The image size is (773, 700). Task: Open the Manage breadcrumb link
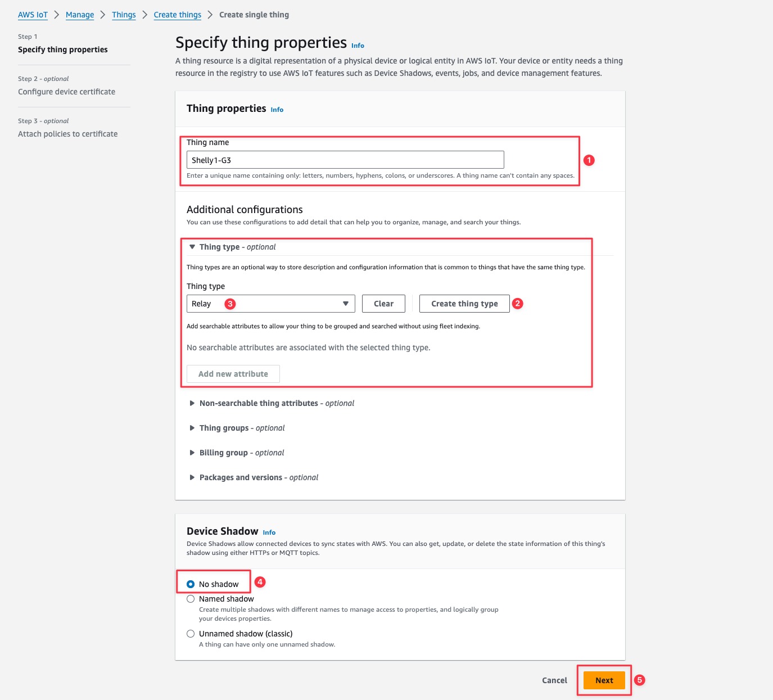pos(80,15)
